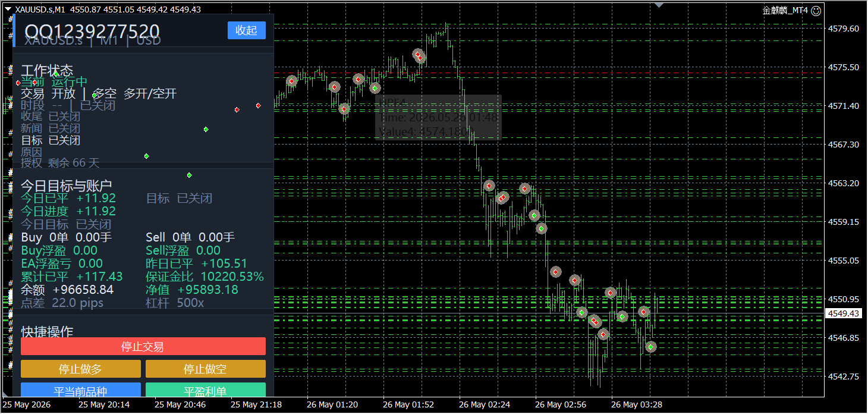Screen dimensions: 868x414
Task: Open the triangle dropdown beside the XAUUSD.s,M1 title
Action: tap(8, 9)
